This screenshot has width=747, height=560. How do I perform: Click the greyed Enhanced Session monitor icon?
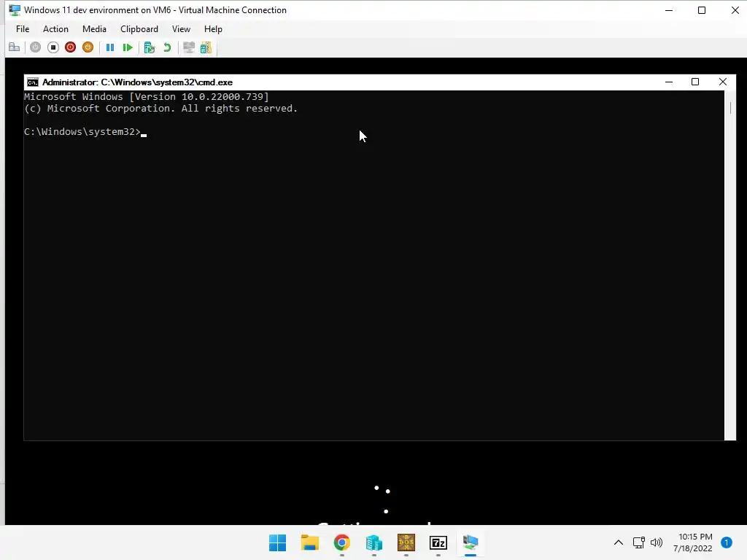(x=189, y=47)
